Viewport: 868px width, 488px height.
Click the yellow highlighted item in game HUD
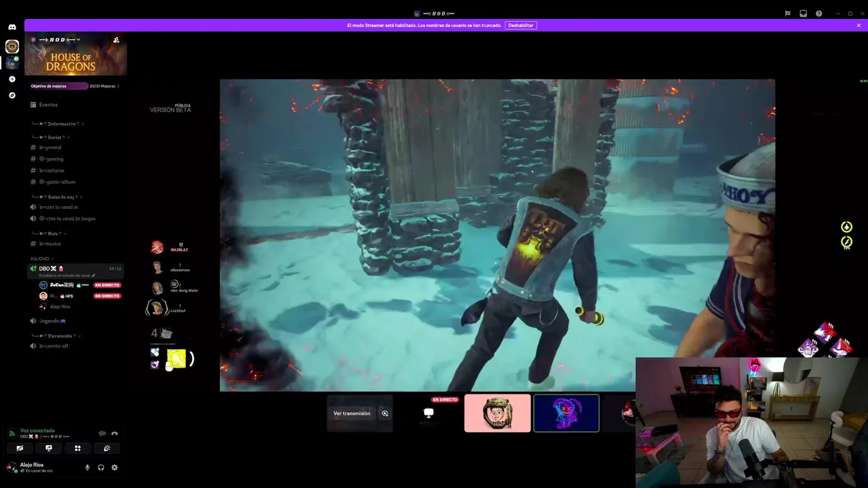click(x=176, y=359)
